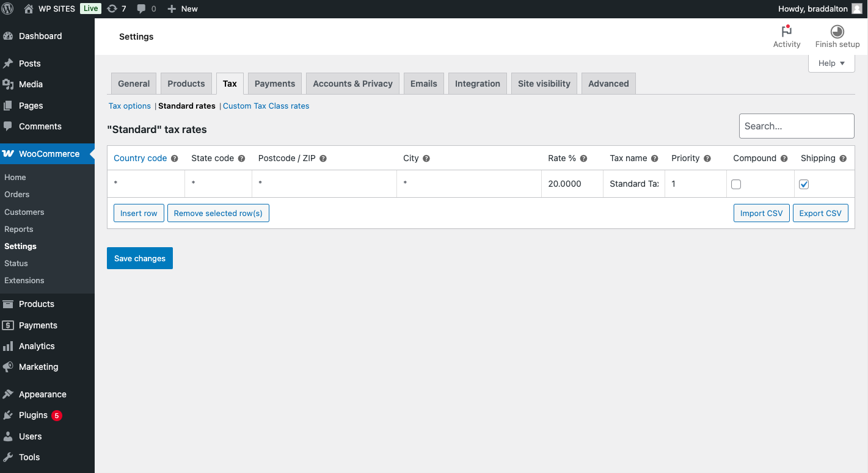Open Plugins in the sidebar menu
Image resolution: width=868 pixels, height=473 pixels.
(x=33, y=415)
